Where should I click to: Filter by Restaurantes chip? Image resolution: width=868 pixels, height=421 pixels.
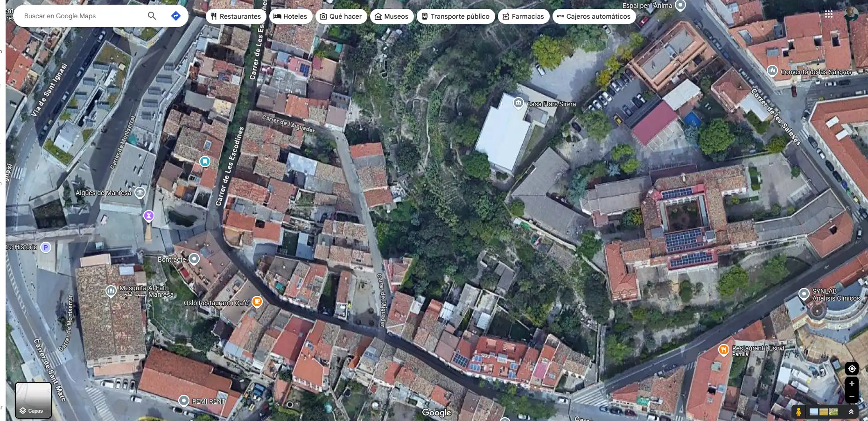tap(236, 16)
